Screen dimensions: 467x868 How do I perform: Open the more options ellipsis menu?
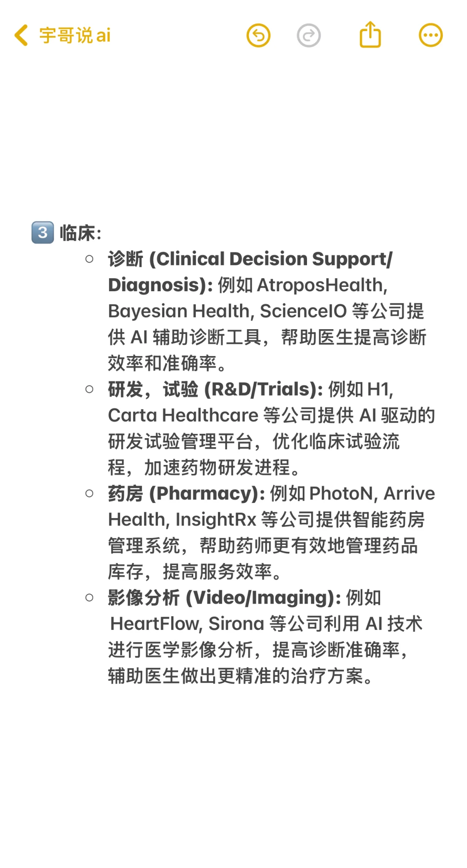click(431, 35)
